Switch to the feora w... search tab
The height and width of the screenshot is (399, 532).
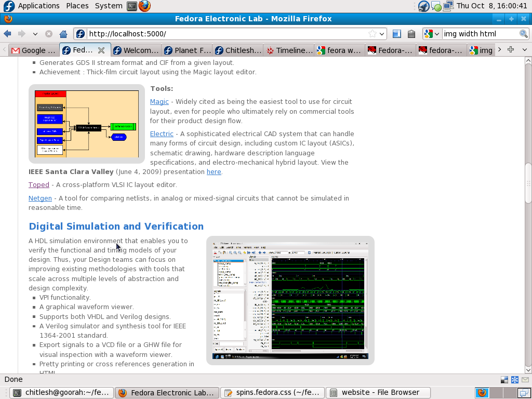pos(340,50)
